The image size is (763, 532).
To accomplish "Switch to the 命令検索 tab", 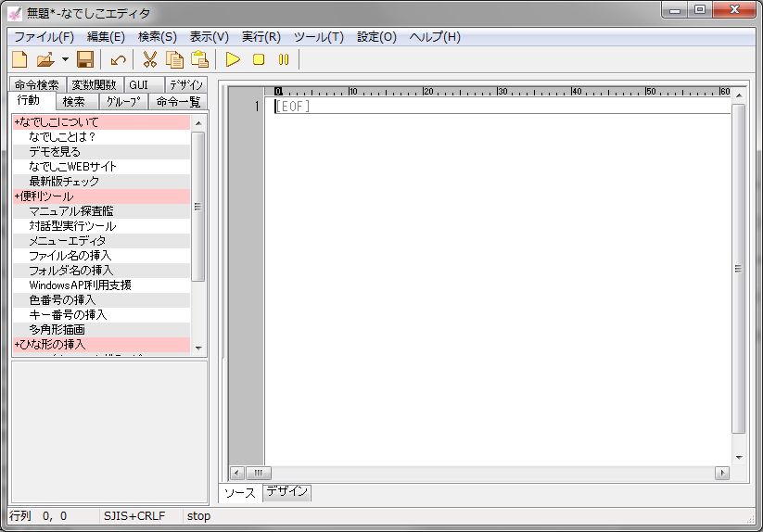I will 37,84.
